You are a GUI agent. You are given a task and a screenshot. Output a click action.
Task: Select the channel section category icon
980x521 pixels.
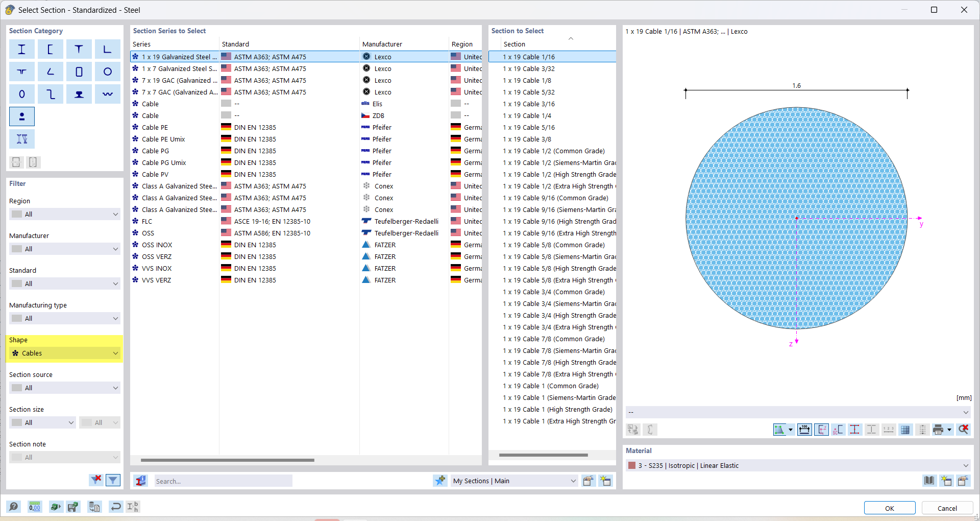[51, 50]
